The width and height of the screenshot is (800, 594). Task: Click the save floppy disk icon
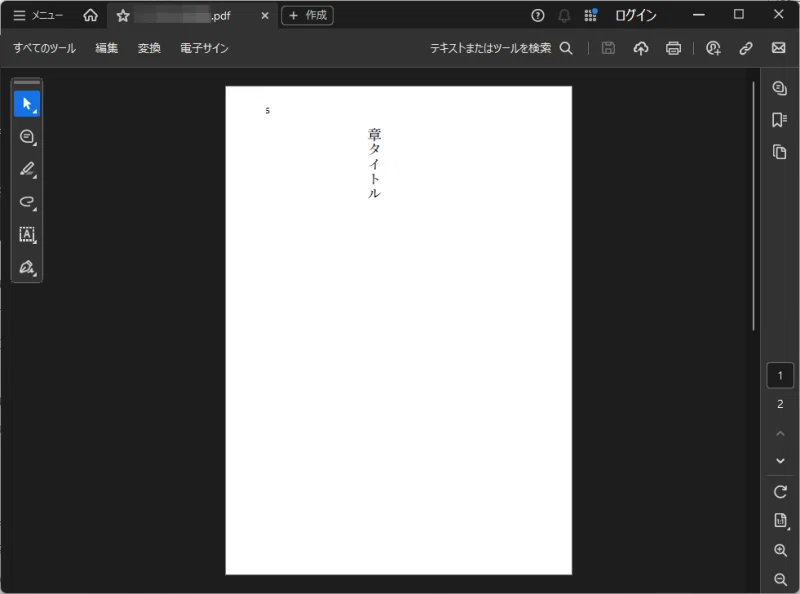coord(608,48)
